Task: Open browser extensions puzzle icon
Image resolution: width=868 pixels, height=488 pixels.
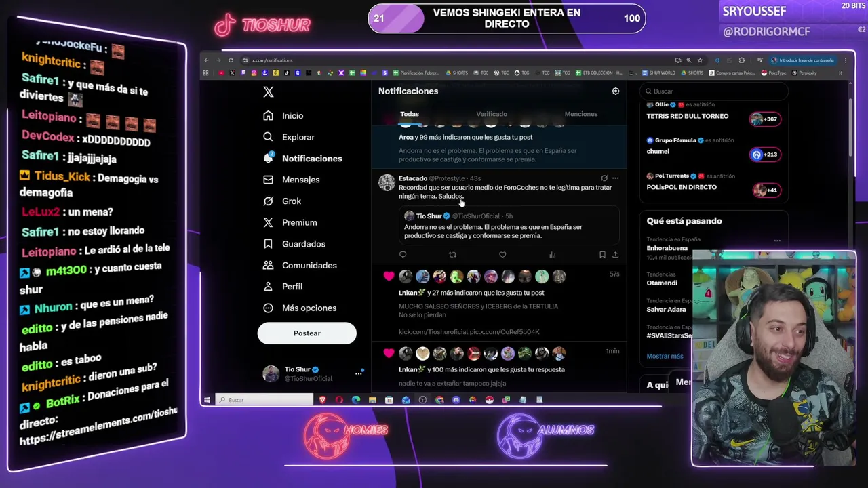Action: pos(741,60)
